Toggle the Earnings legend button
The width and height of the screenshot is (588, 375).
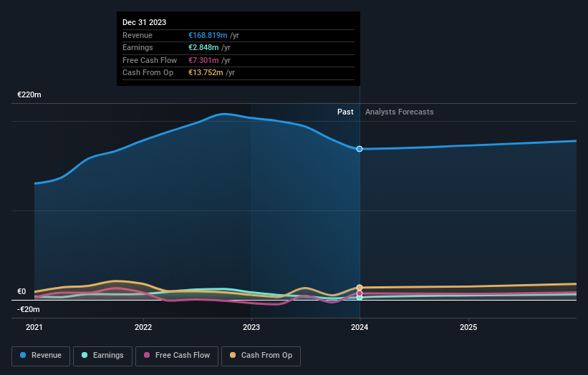[x=102, y=356]
